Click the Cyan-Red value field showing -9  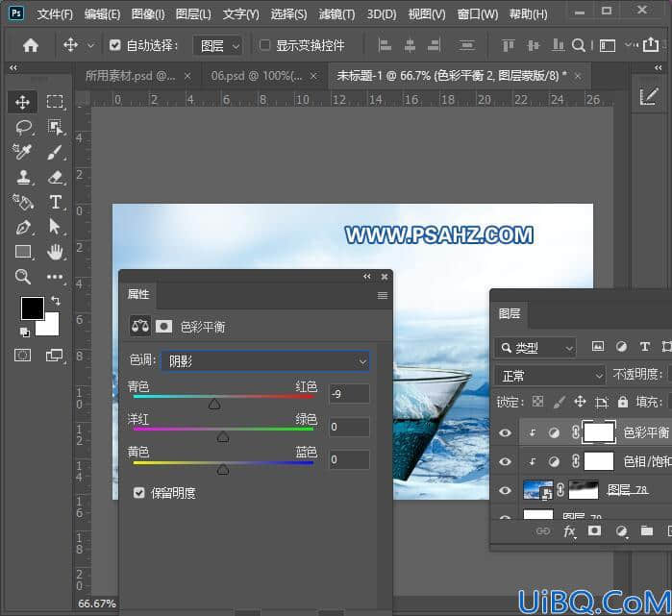click(349, 394)
